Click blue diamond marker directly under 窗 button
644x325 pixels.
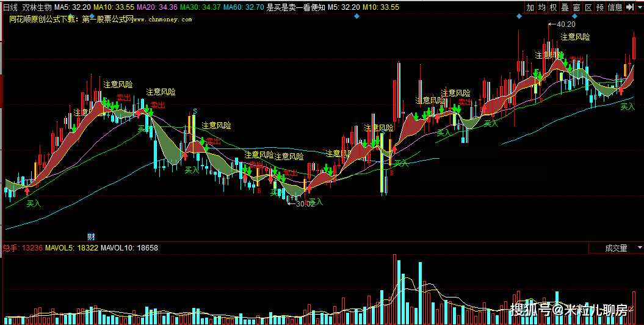pos(575,16)
